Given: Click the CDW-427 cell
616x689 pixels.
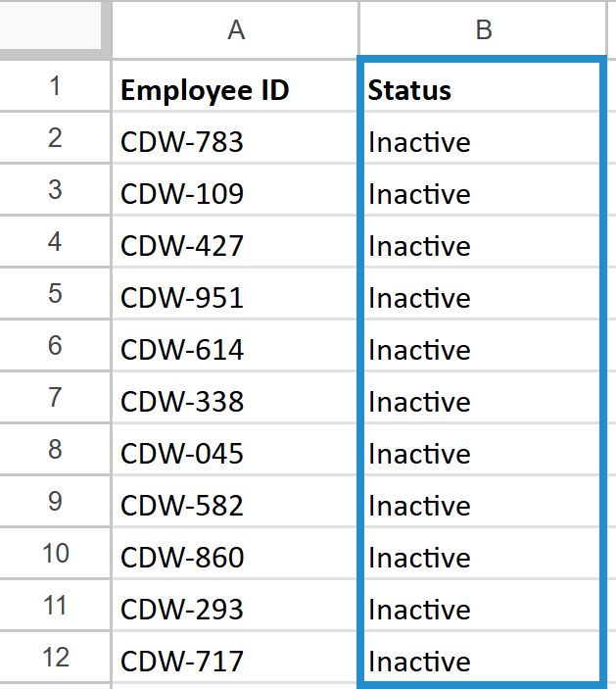Looking at the screenshot, I should [235, 246].
